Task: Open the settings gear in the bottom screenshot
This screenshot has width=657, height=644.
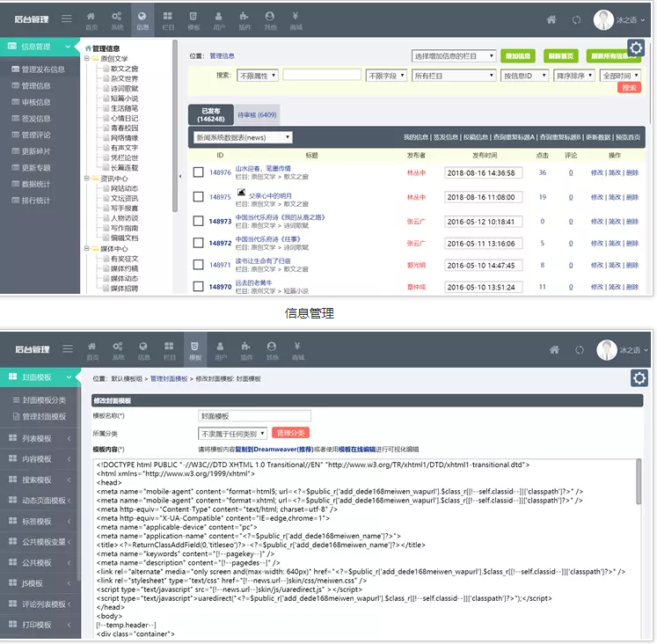Action: (639, 377)
